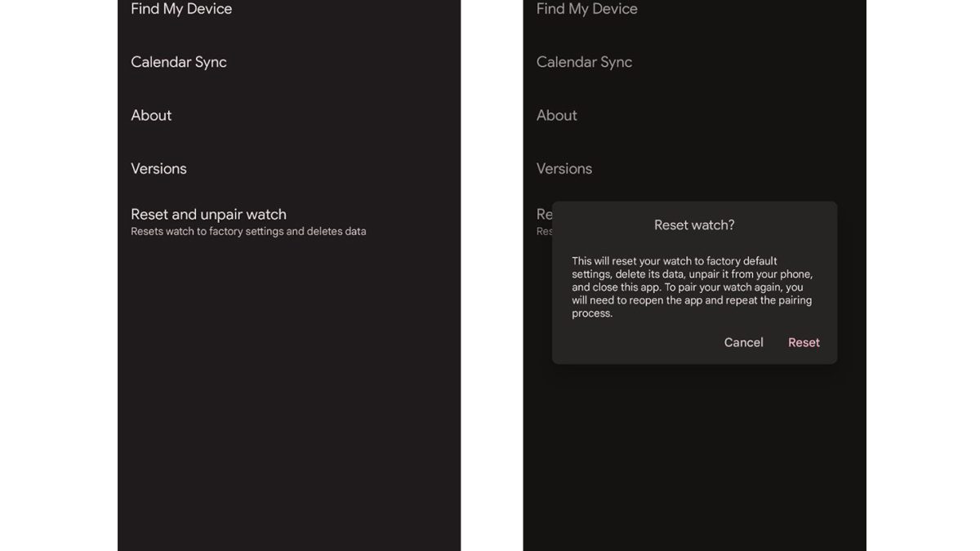This screenshot has width=980, height=551.
Task: Tap About in the left screenshot
Action: [x=151, y=115]
